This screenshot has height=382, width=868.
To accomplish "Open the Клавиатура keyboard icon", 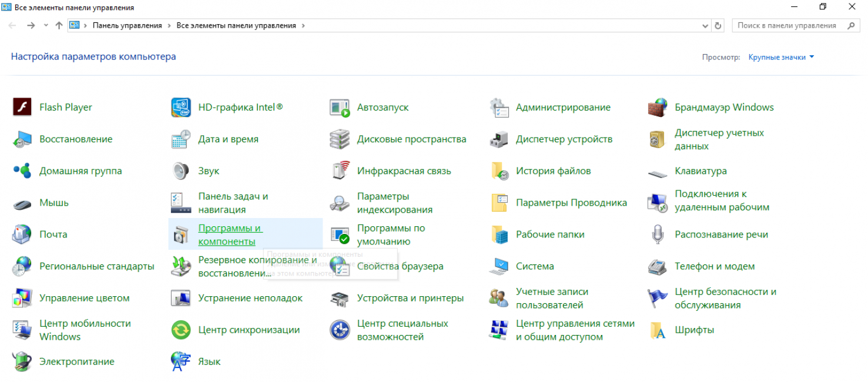I will coord(657,173).
